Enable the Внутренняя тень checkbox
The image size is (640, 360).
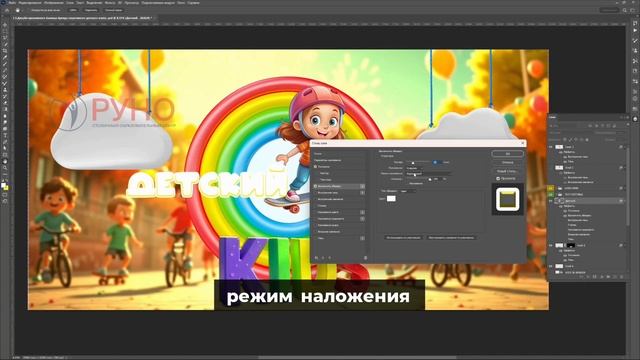coord(316,193)
